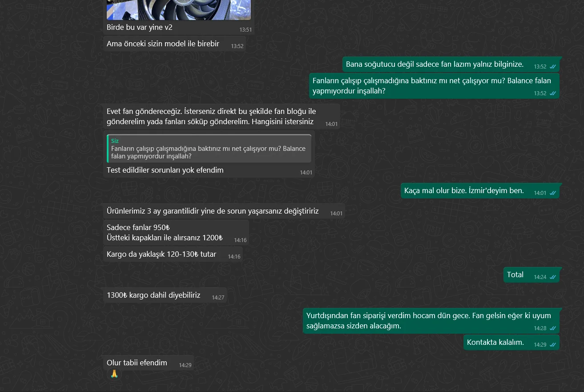Click read ticks on 'Fanların çalışıp' sent message
Screen dimensions: 584x392
tap(553, 93)
